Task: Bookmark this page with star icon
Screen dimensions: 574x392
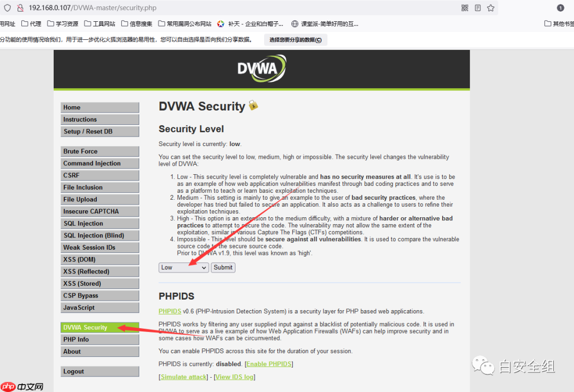Action: pos(491,7)
